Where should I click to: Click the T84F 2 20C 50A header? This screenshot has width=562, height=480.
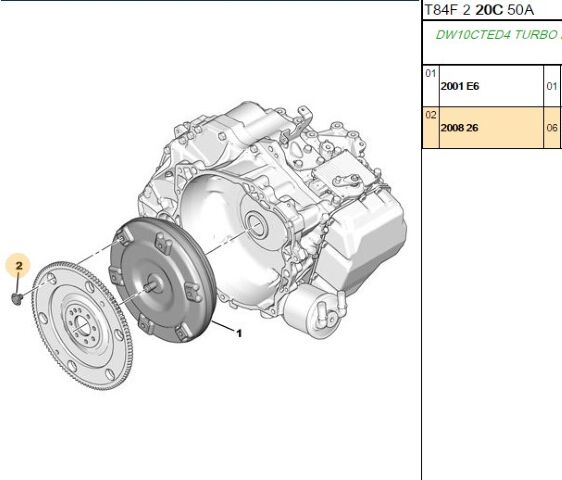(479, 10)
